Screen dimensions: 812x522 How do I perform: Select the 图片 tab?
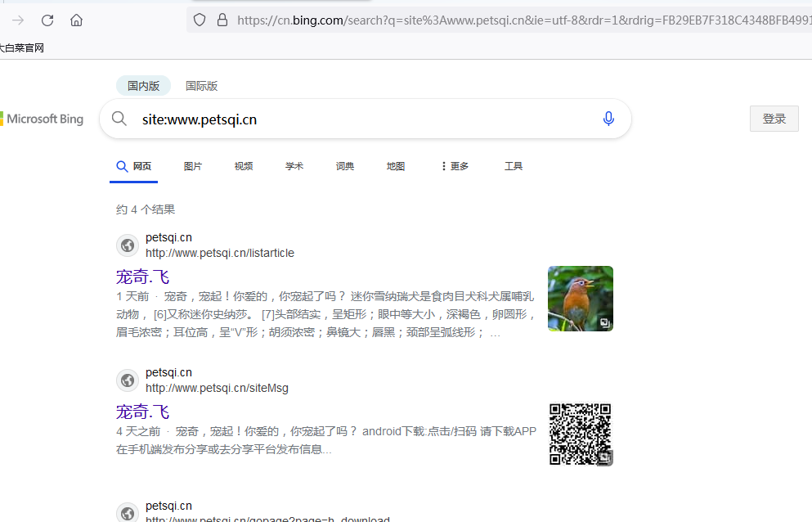(193, 166)
